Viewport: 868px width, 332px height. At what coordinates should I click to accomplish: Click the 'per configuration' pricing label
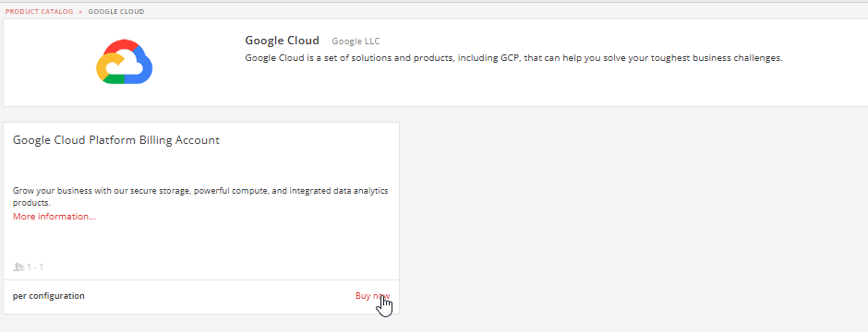click(x=49, y=296)
